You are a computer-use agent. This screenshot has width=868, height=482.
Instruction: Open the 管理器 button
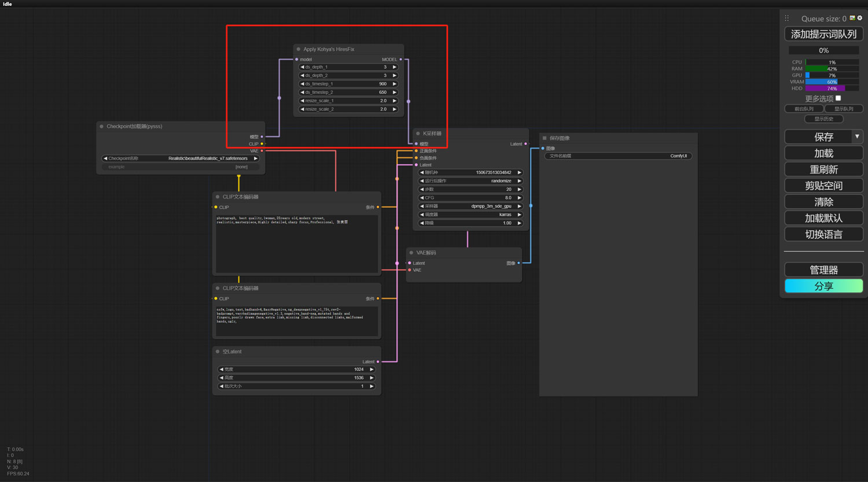pyautogui.click(x=823, y=270)
